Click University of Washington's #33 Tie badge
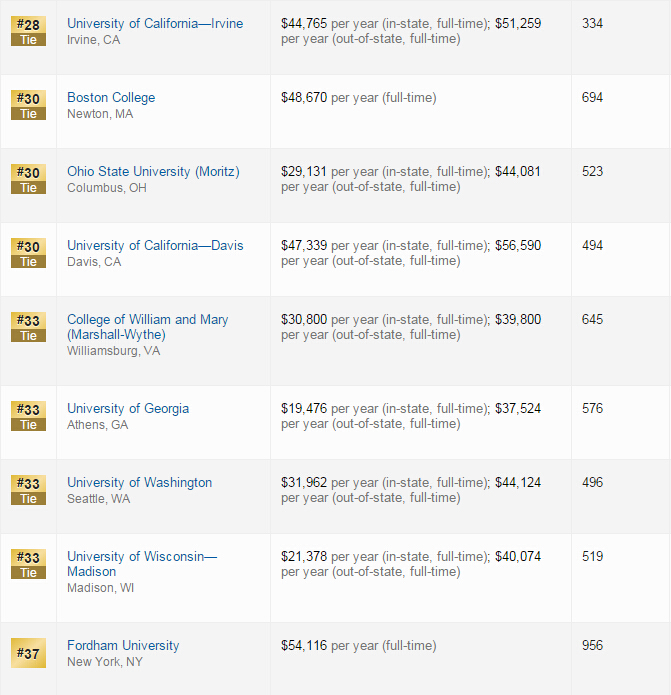Screen dimensions: 671x695 point(28,491)
